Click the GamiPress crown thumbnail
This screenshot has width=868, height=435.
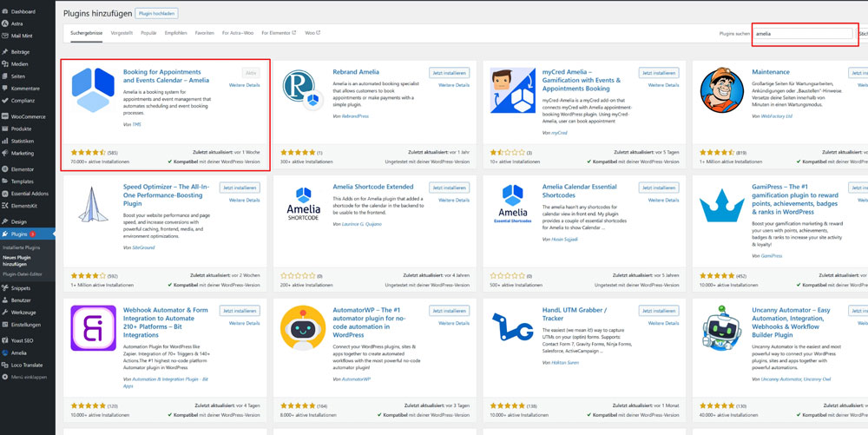click(722, 205)
